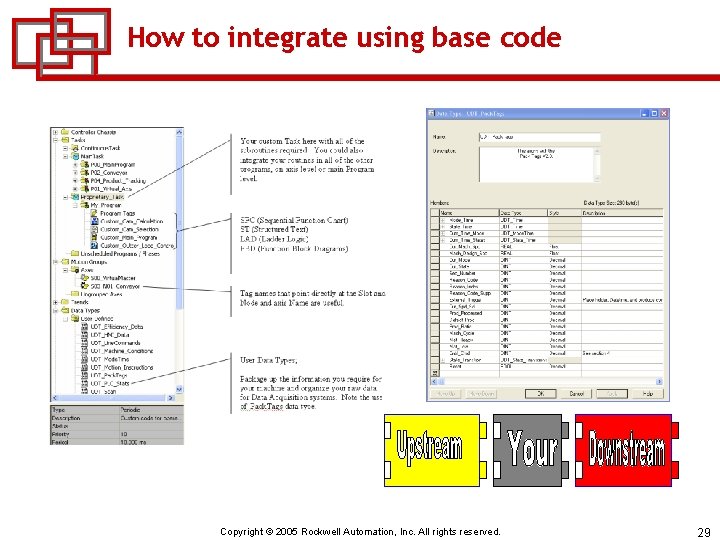Expand State_Transition member in dialog
This screenshot has width=720, height=540.
443,360
